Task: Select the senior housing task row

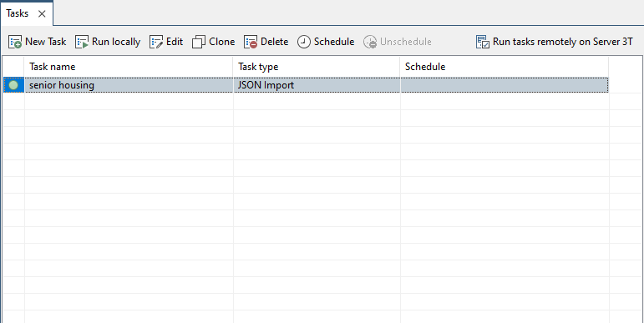Action: [306, 85]
